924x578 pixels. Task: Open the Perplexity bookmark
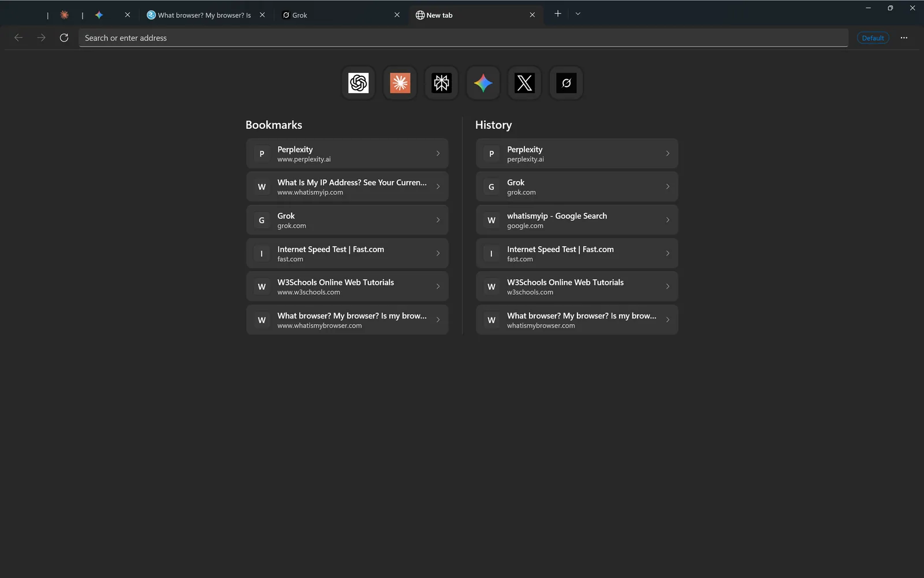point(347,154)
